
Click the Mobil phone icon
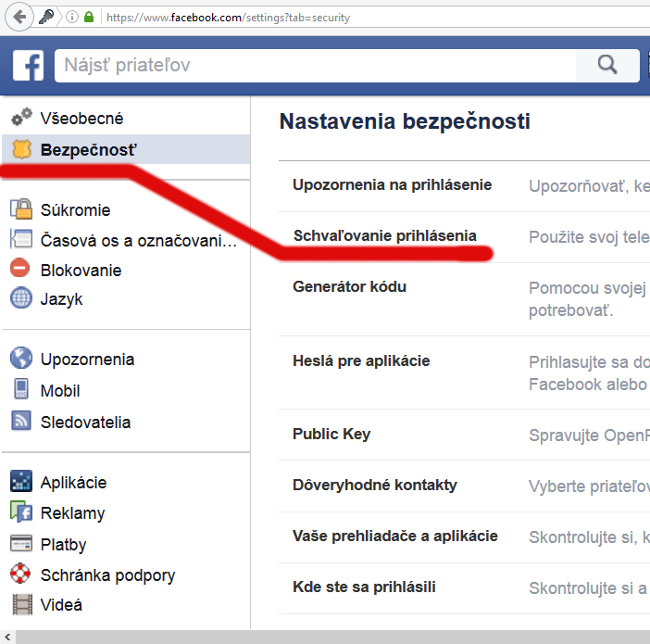20,390
